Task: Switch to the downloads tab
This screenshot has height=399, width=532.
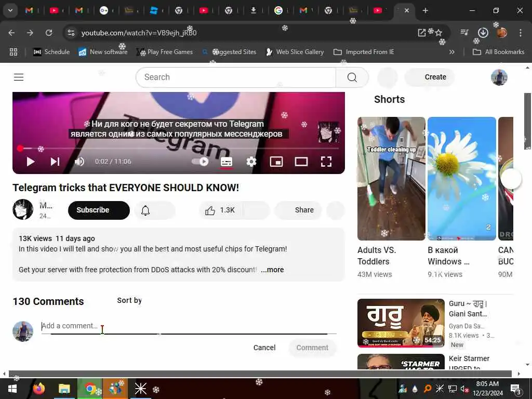Action: tap(254, 10)
